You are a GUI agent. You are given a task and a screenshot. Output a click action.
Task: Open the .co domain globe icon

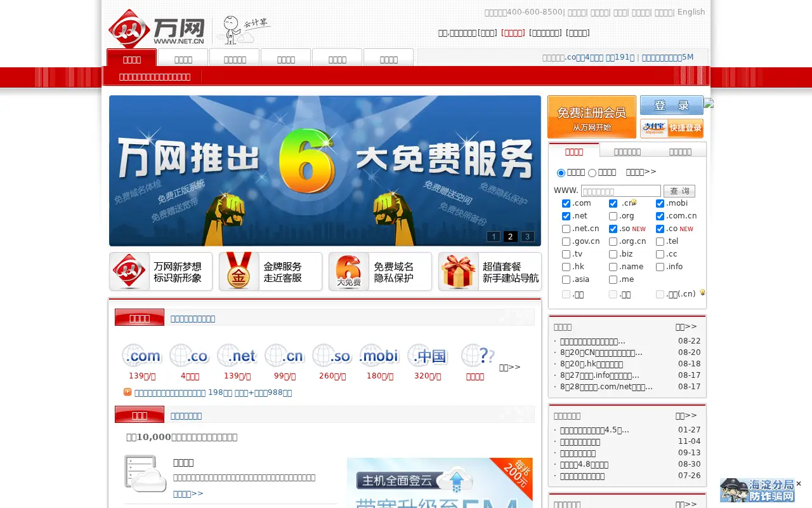click(x=189, y=356)
